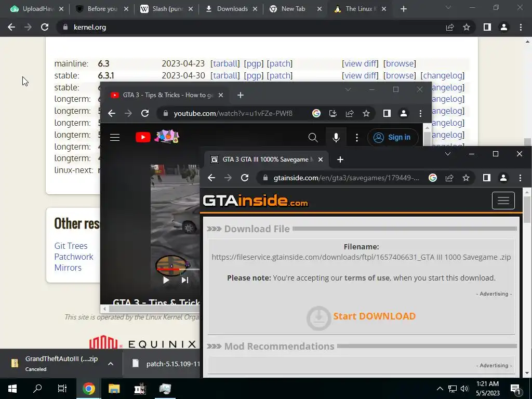Bookmark the GTAinside page with star
The image size is (532, 399).
466,178
